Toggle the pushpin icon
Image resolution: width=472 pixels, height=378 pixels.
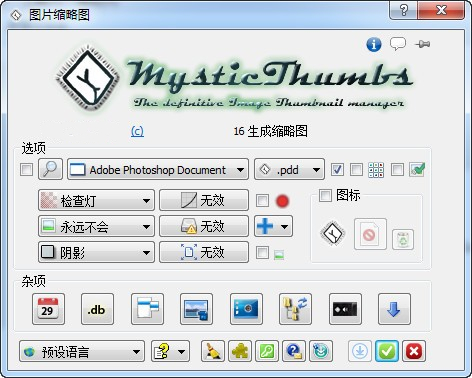(x=422, y=44)
